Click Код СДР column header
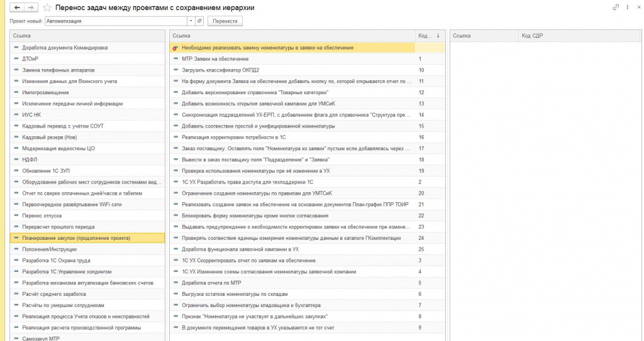This screenshot has width=644, height=341. tap(532, 36)
